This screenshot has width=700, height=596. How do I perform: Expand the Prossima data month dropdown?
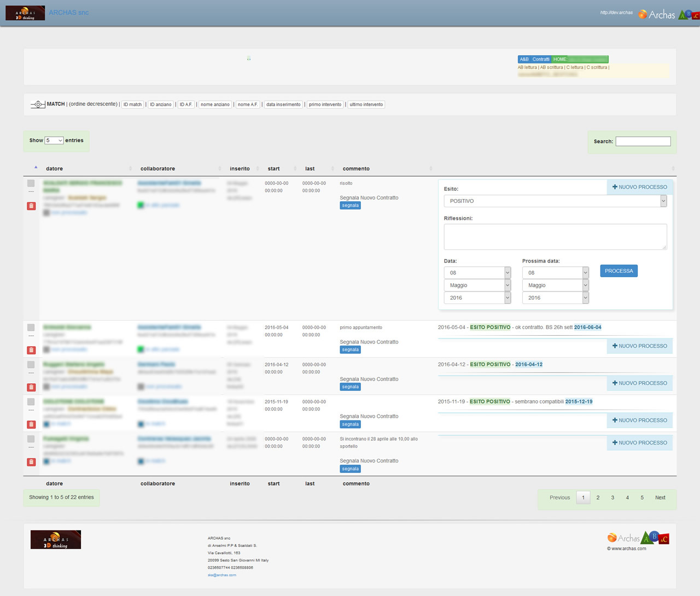coord(555,285)
